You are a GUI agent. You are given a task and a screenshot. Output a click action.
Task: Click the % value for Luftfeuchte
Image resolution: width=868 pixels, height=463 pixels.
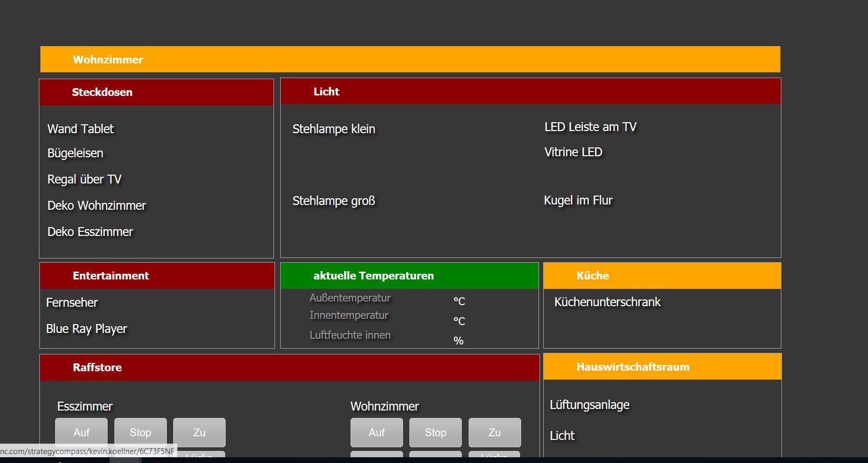[x=459, y=341]
